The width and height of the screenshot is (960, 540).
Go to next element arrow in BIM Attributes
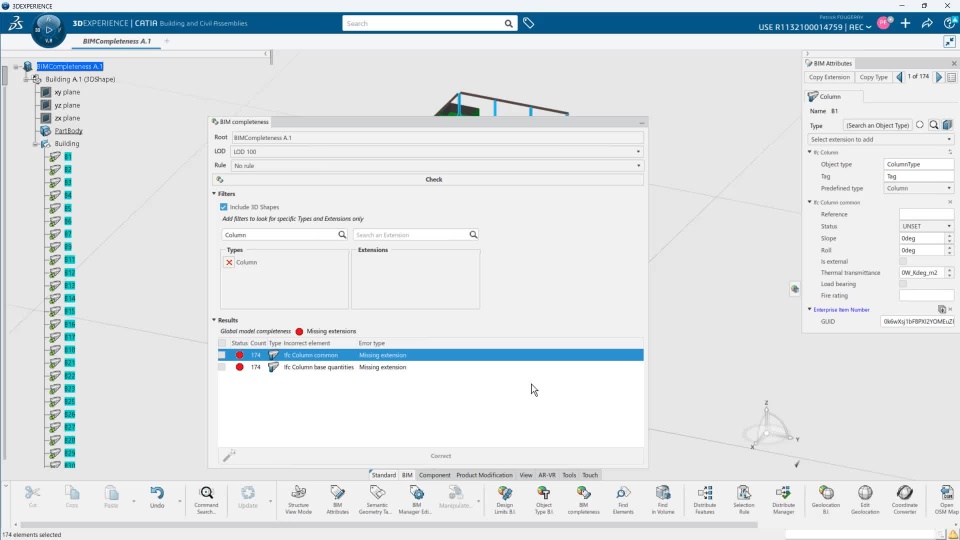pyautogui.click(x=939, y=77)
